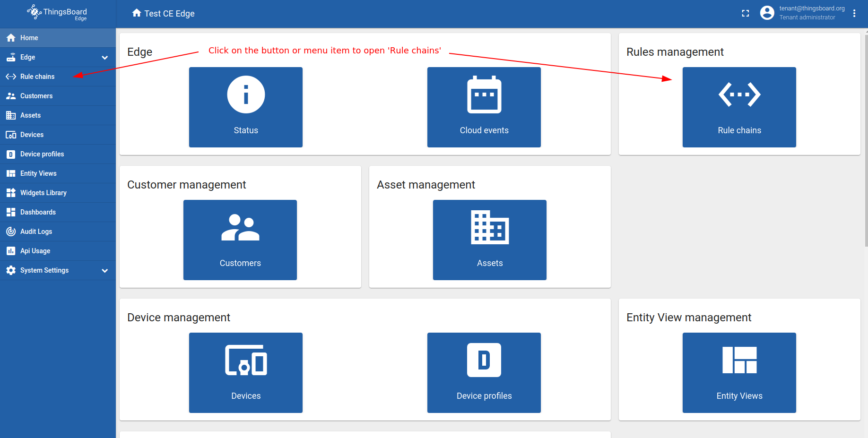Image resolution: width=868 pixels, height=438 pixels.
Task: Click the tenant@thingsboard.org user name
Action: click(x=812, y=9)
